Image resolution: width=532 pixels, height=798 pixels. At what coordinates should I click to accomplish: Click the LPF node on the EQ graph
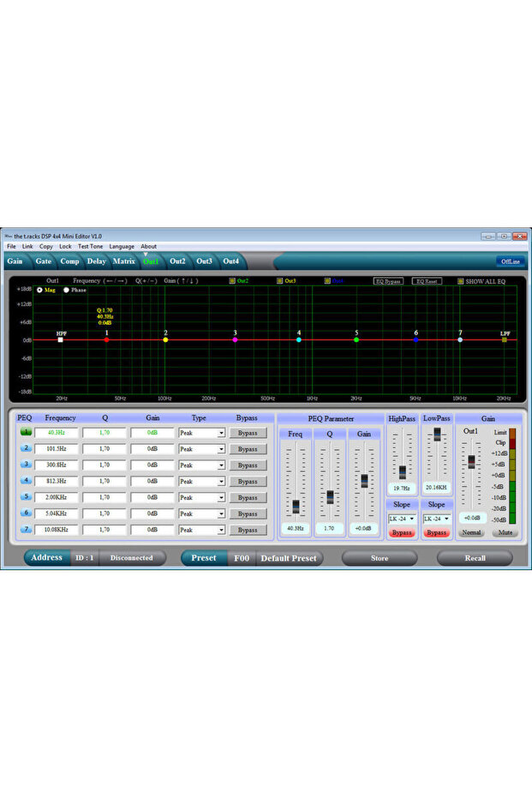click(x=505, y=340)
